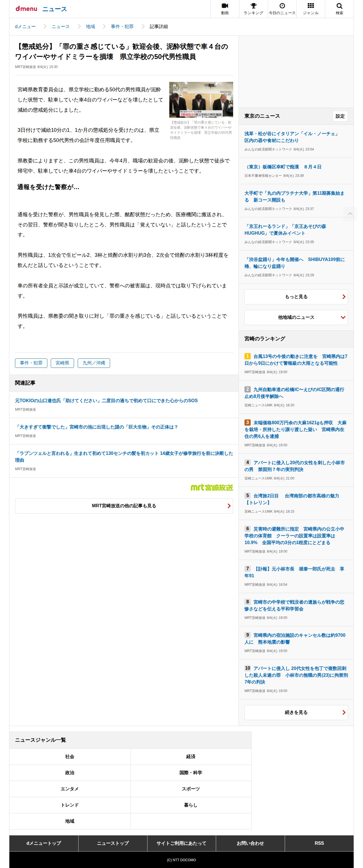Select the スポーツ genre
The width and height of the screenshot is (363, 868).
click(x=191, y=789)
